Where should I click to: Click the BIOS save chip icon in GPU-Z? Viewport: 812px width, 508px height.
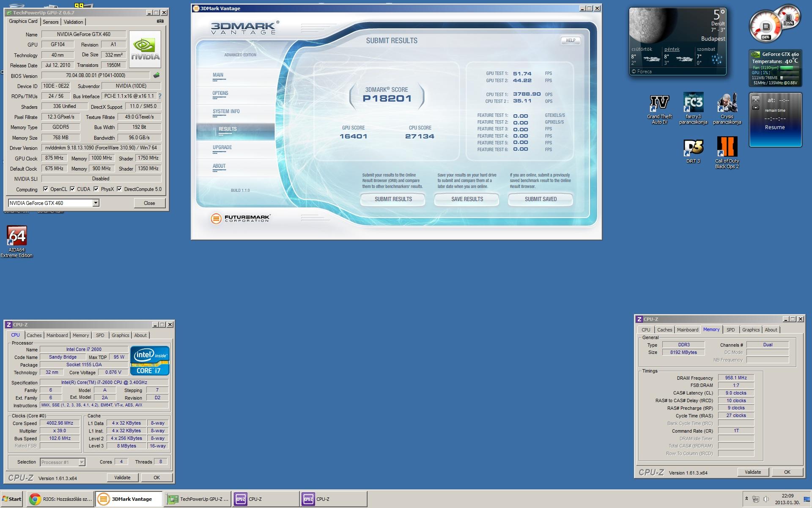(156, 75)
